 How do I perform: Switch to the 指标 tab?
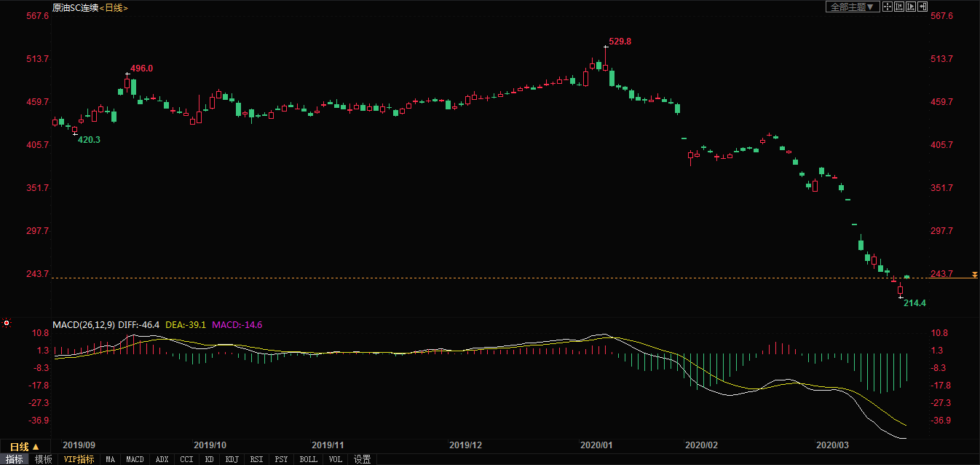tap(15, 459)
